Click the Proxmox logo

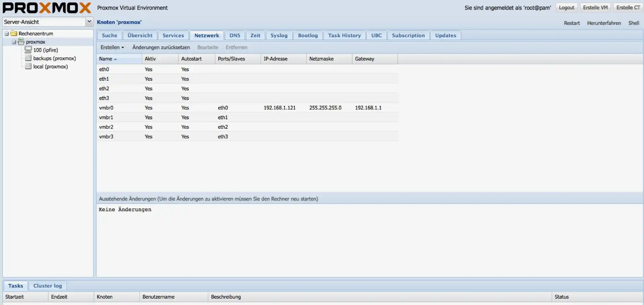pos(47,8)
